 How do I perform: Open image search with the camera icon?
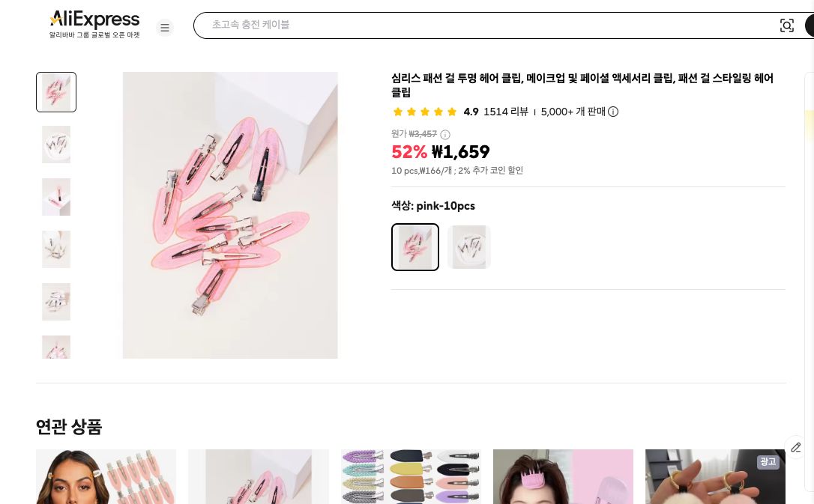coord(787,25)
